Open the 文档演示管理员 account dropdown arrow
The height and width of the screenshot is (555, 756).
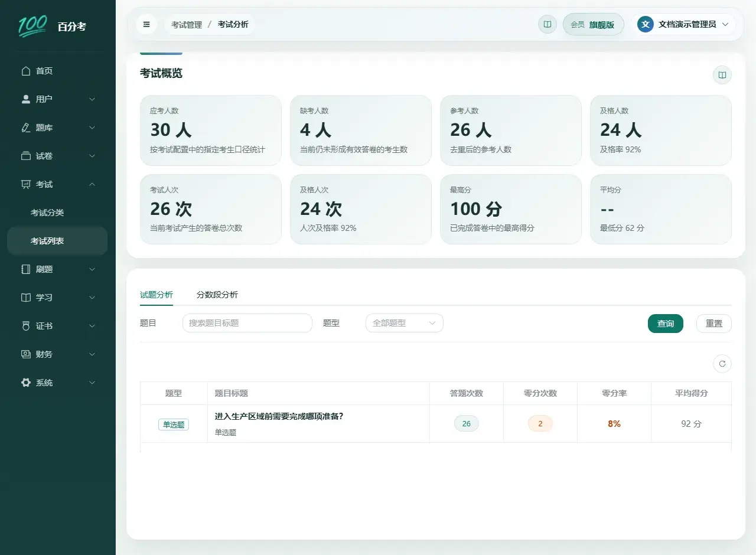(x=725, y=24)
